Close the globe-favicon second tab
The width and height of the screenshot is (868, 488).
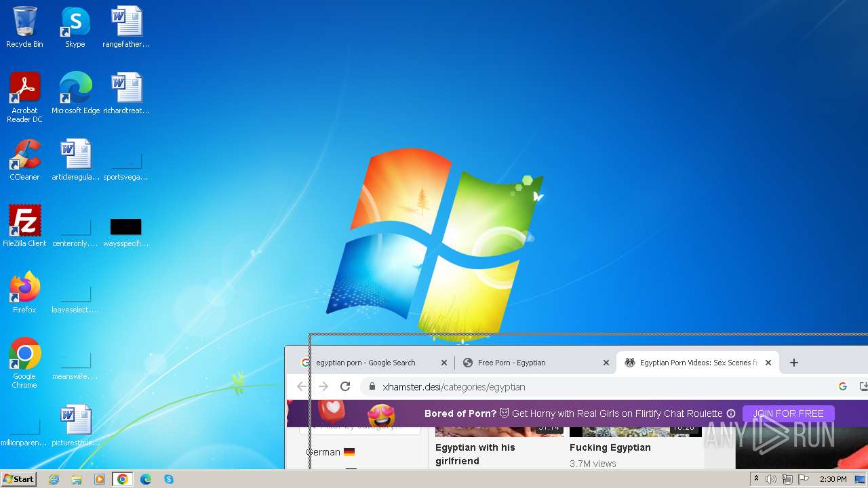(x=606, y=363)
